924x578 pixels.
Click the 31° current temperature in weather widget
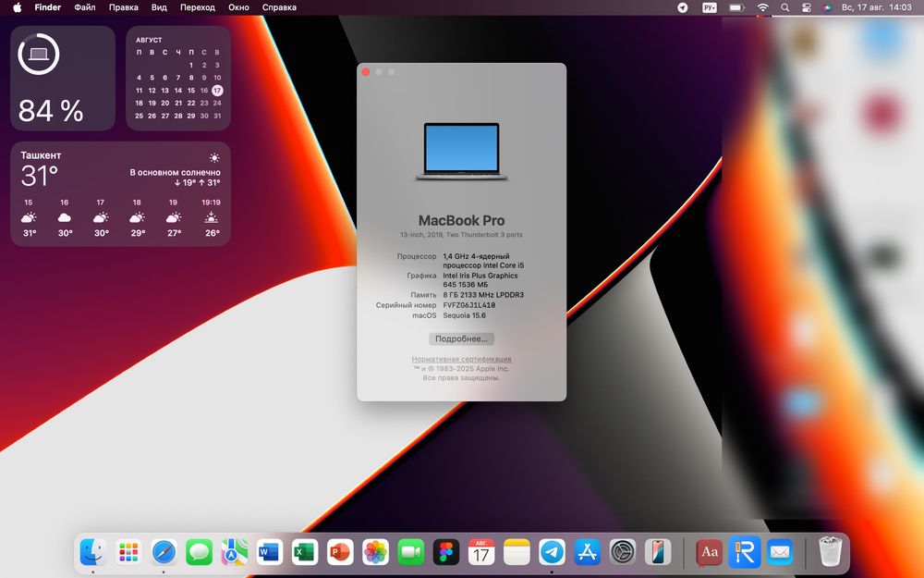(x=40, y=176)
